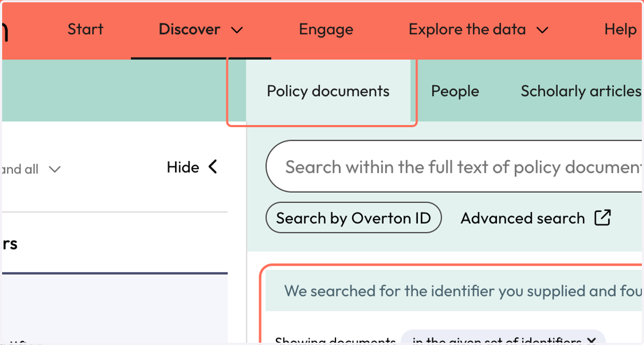Image resolution: width=644 pixels, height=345 pixels.
Task: Expand the Discover dropdown chevron
Action: [237, 31]
